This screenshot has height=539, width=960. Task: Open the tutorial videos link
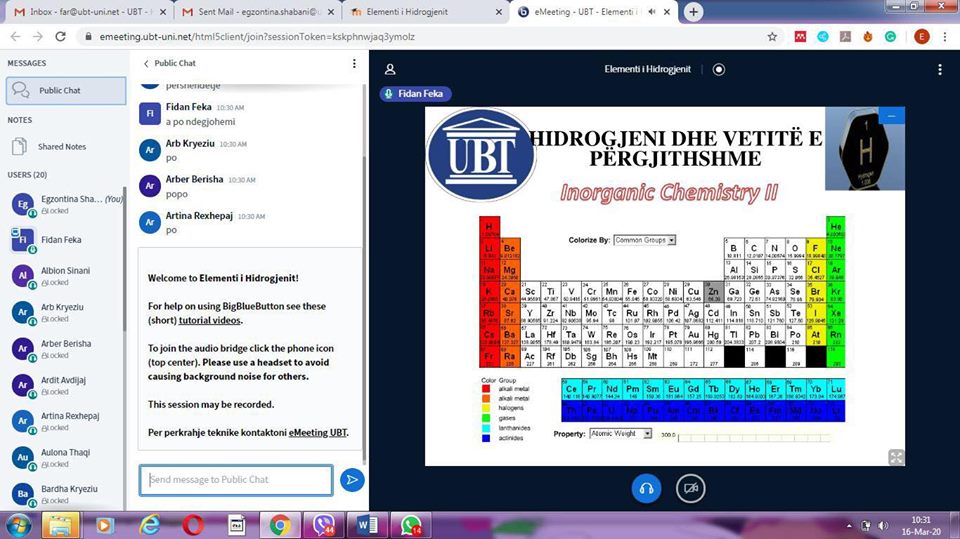click(x=210, y=320)
